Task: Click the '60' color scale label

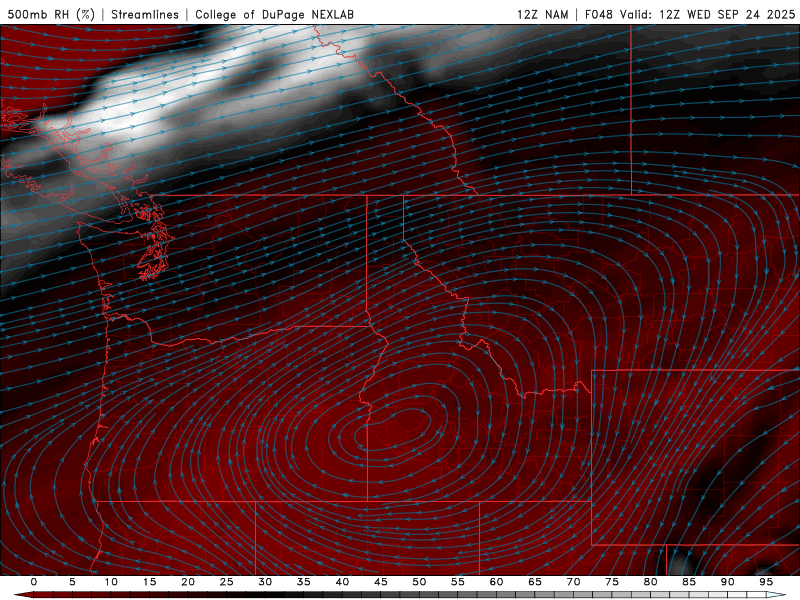Action: point(496,582)
